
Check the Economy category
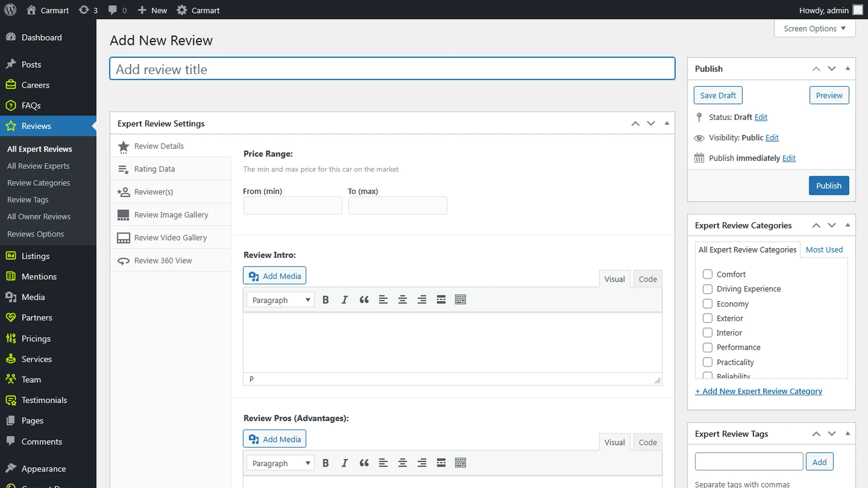(x=708, y=304)
